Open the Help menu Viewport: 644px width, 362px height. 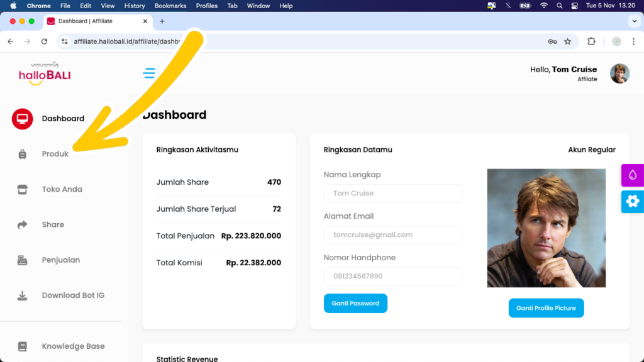286,6
